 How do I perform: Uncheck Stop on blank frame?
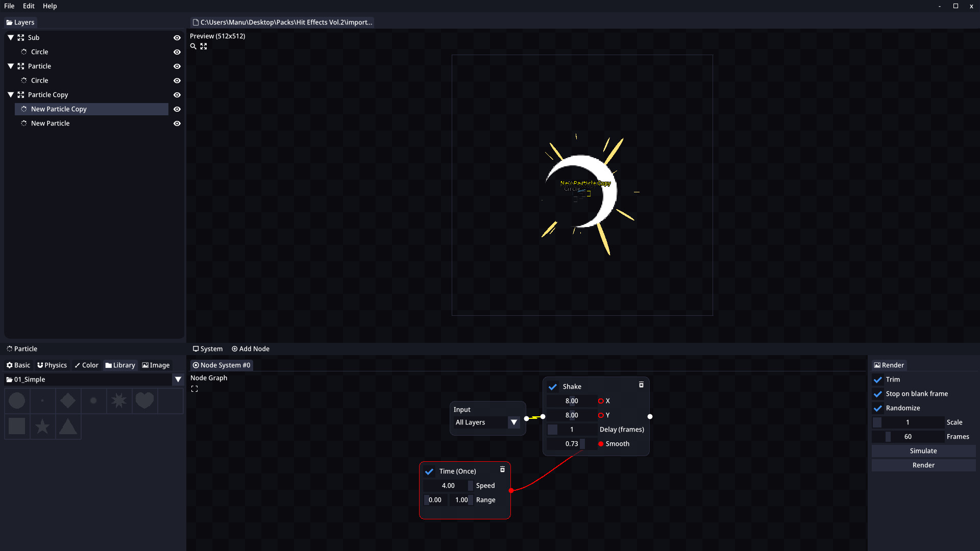(x=878, y=394)
